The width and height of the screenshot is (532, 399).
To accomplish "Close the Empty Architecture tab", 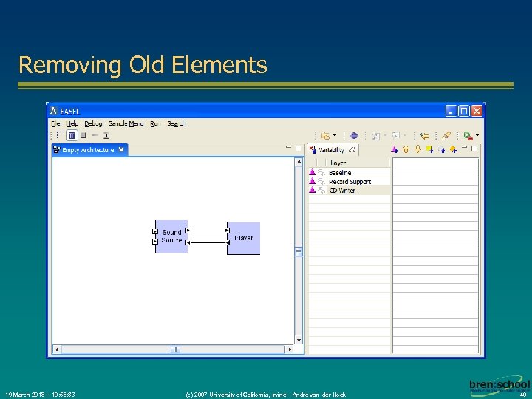I will point(121,149).
